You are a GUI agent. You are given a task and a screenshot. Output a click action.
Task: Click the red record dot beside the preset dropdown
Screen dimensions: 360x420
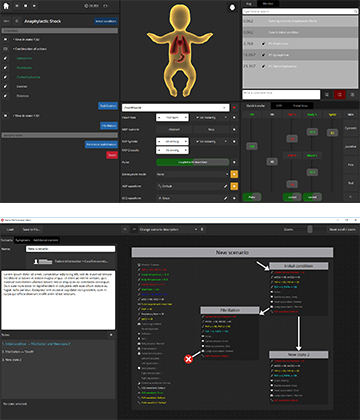(234, 108)
